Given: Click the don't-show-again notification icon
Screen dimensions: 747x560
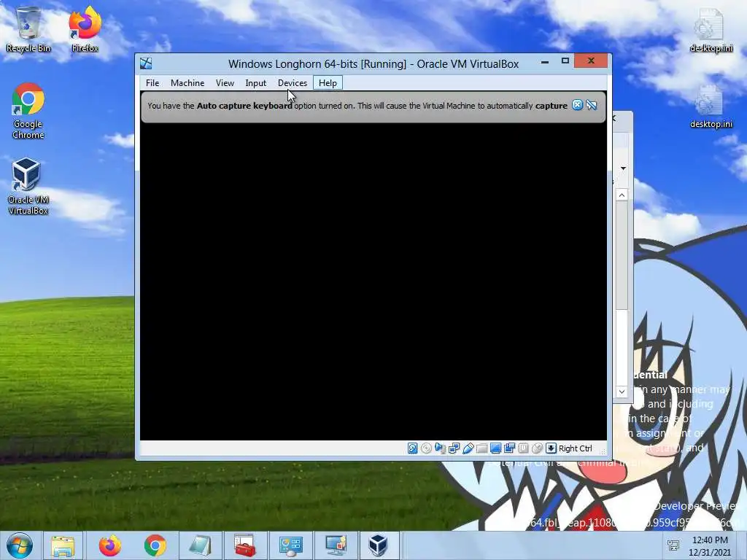Looking at the screenshot, I should (x=591, y=105).
